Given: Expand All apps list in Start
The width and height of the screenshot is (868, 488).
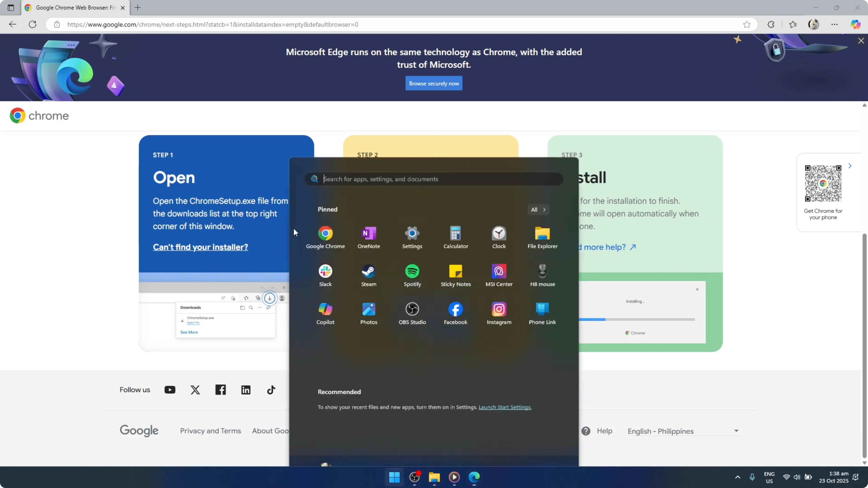Looking at the screenshot, I should (x=538, y=210).
